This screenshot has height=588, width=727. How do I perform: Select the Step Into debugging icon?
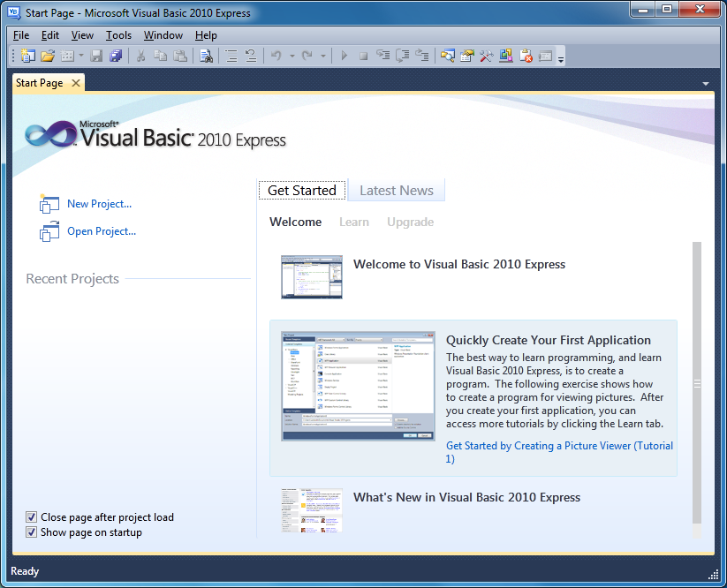(x=383, y=55)
